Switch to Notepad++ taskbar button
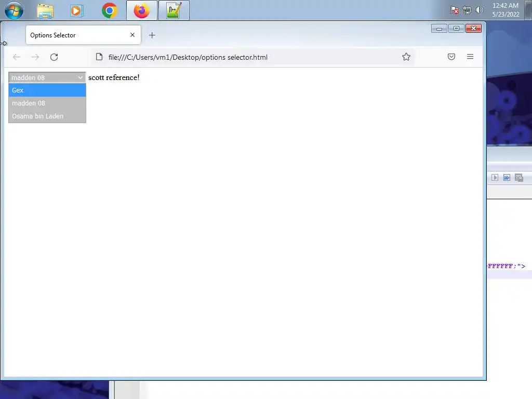Image resolution: width=532 pixels, height=399 pixels. [174, 10]
